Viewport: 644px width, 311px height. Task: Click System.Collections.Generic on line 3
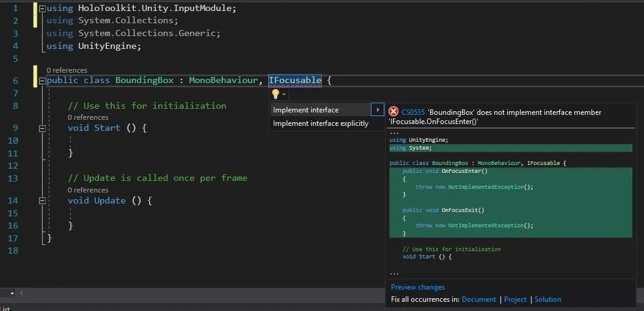[147, 33]
